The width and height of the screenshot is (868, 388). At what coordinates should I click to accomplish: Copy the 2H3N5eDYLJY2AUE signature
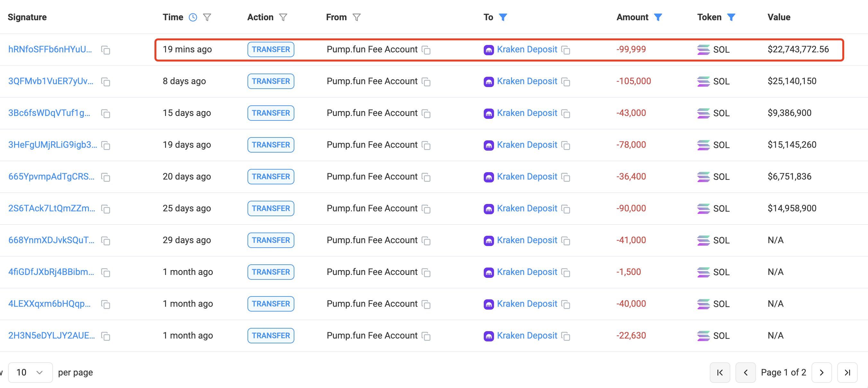[106, 336]
